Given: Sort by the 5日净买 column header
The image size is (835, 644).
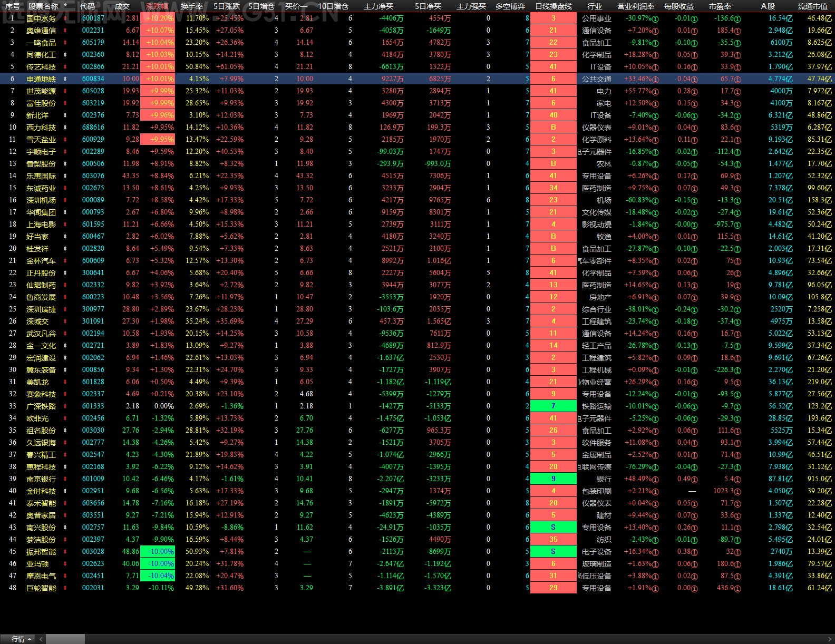Looking at the screenshot, I should tap(428, 6).
